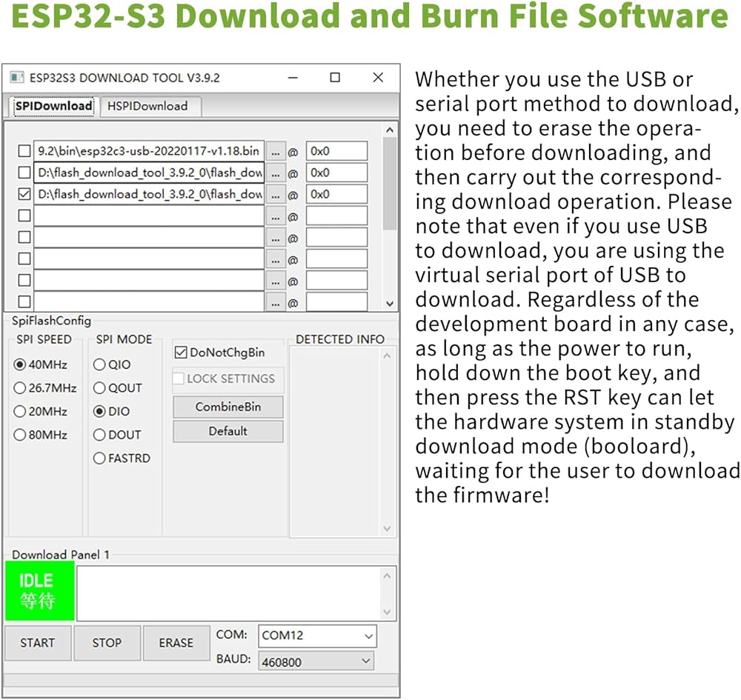Viewport: 741px width, 700px height.
Task: Click the address field of the first row
Action: tap(336, 152)
